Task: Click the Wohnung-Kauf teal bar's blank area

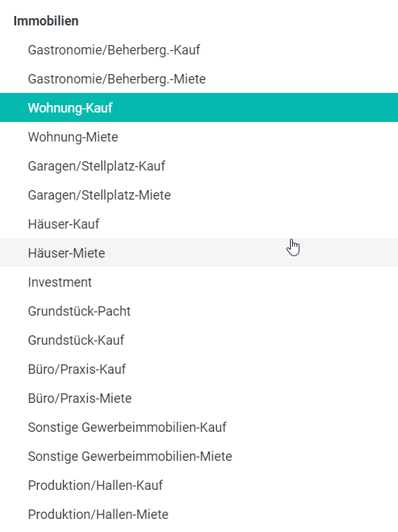Action: pyautogui.click(x=254, y=107)
